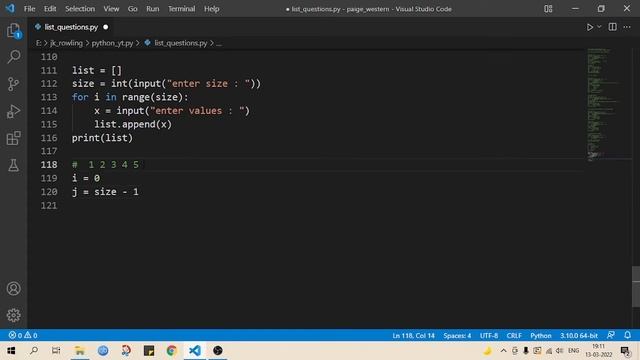640x360 pixels.
Task: Click the 'i = 0' code line
Action: 86,178
